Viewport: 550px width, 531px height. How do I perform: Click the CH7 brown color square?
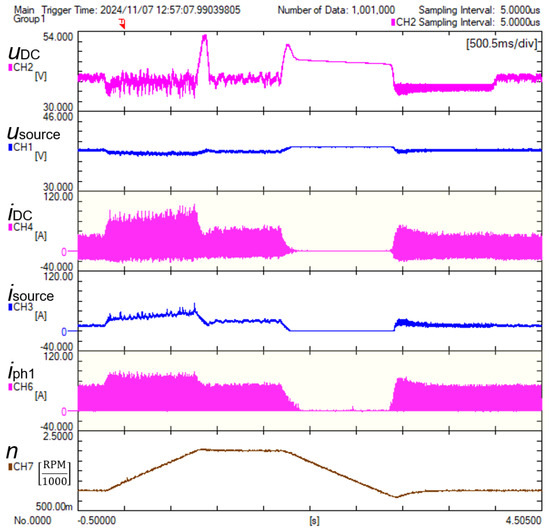tap(11, 466)
